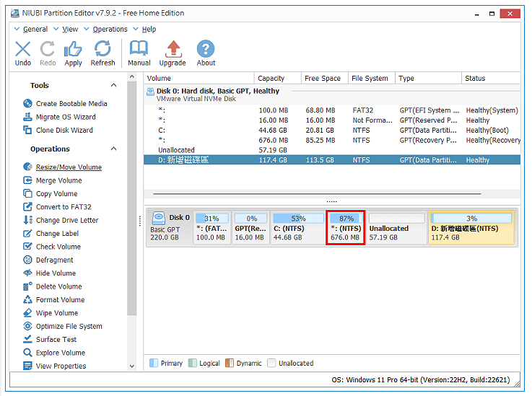Apply pending operations with Apply icon
This screenshot has width=532, height=396.
(x=73, y=53)
